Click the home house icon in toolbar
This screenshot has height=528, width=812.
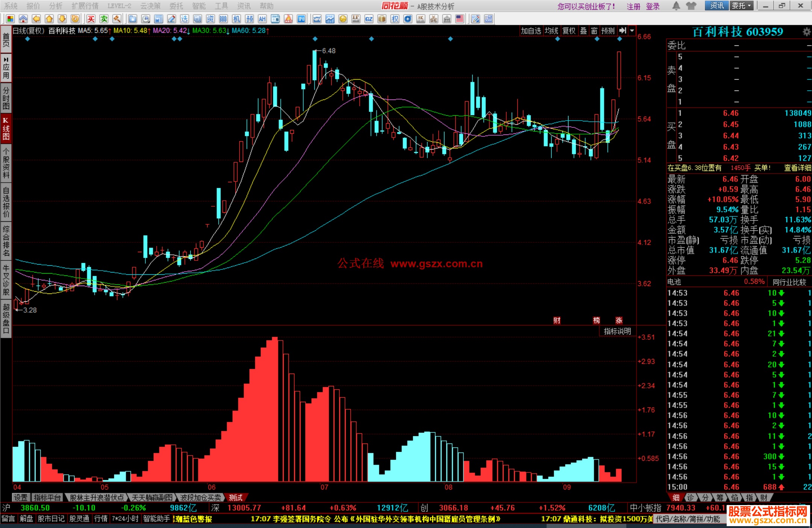[x=23, y=19]
